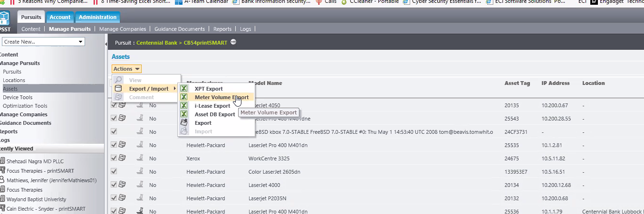
Task: Click building icon for Shehzadi Nagra MD PLLC
Action: point(2,161)
